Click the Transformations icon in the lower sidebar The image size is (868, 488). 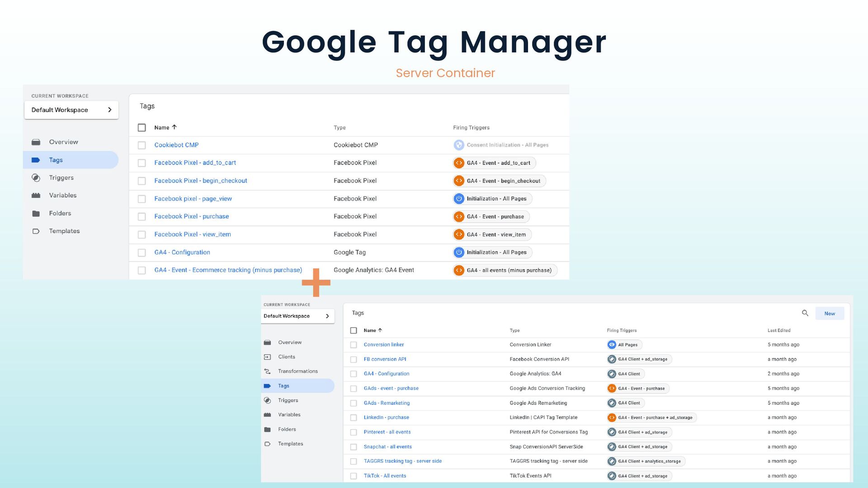pos(268,371)
